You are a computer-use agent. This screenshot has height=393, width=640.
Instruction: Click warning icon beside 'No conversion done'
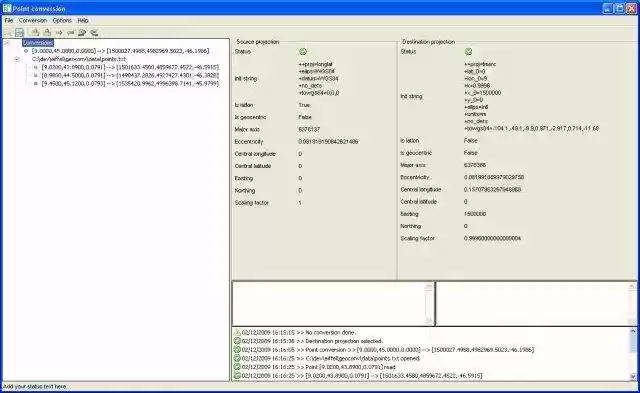tap(237, 333)
